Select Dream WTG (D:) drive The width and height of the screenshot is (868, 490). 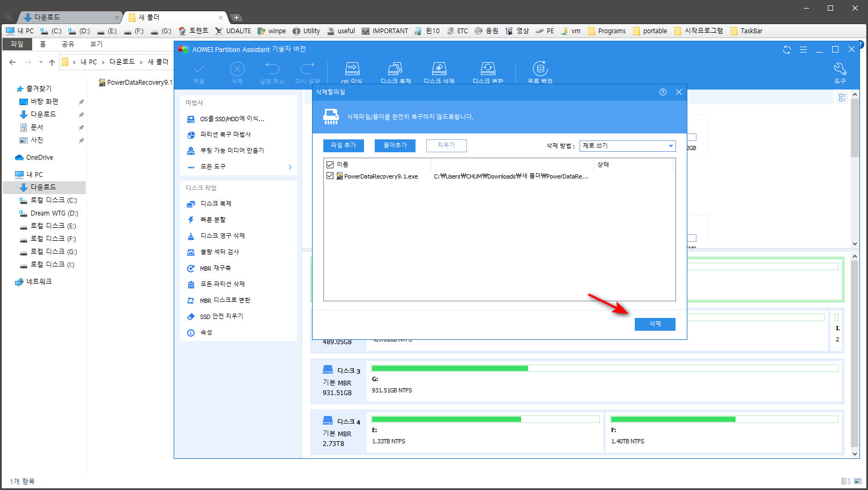pos(54,213)
